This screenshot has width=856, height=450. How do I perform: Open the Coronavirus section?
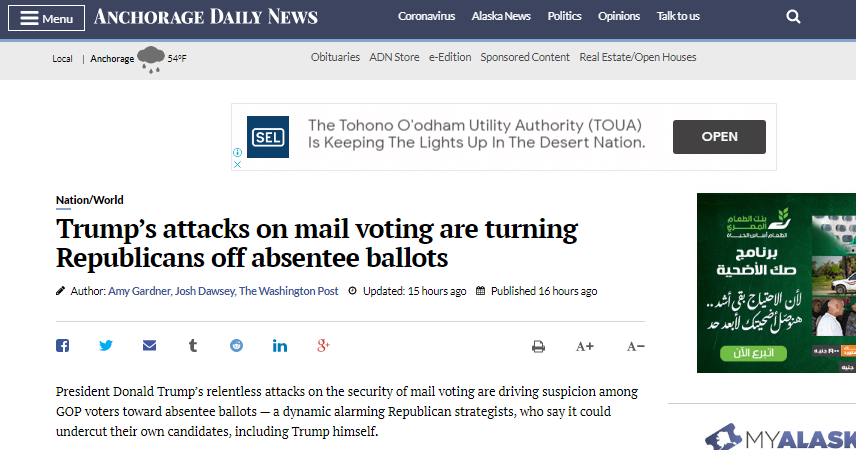(x=426, y=16)
